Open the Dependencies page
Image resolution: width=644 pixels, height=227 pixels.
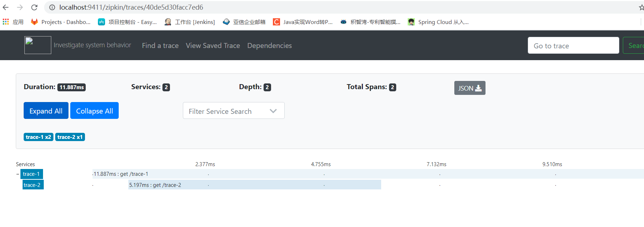(269, 45)
